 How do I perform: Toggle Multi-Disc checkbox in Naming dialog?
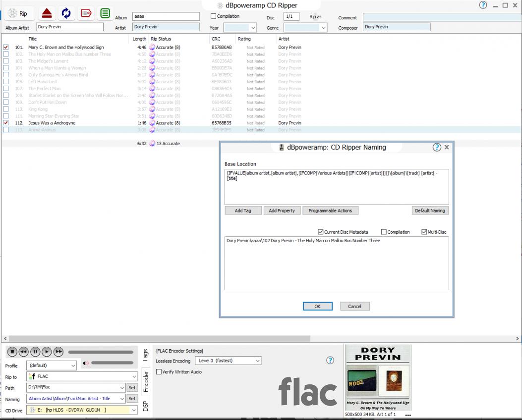tap(424, 232)
